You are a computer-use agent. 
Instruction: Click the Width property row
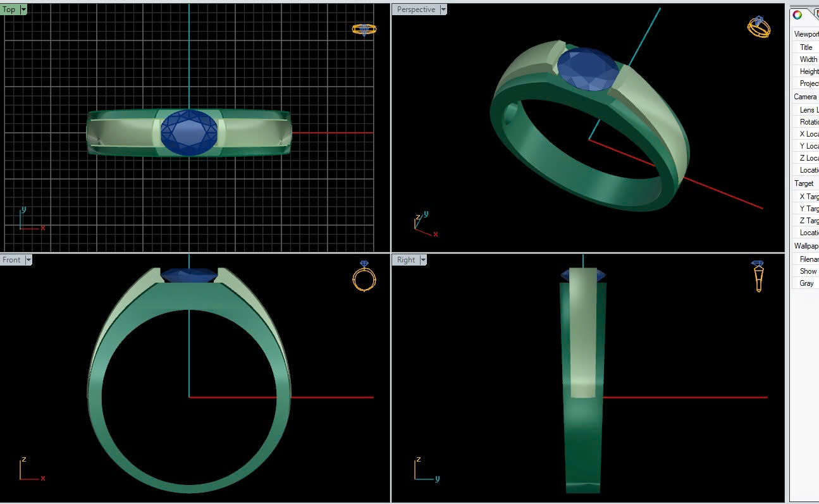tap(808, 59)
